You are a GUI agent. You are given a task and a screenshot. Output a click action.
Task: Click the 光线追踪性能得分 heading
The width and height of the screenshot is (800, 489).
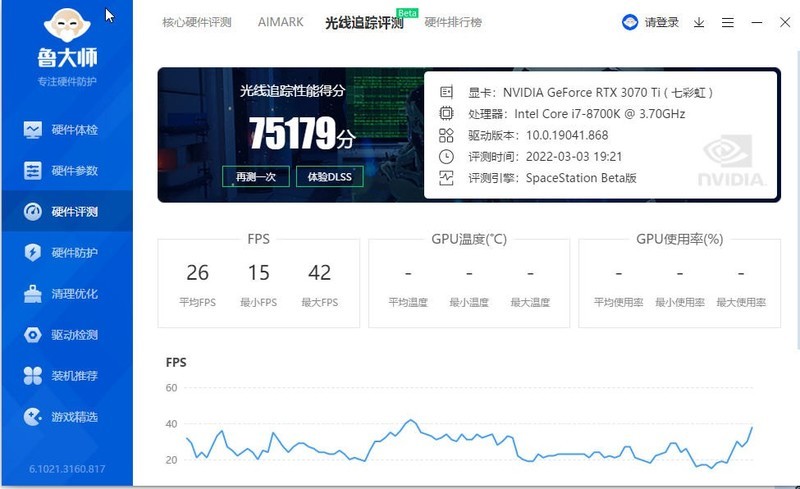pyautogui.click(x=292, y=91)
